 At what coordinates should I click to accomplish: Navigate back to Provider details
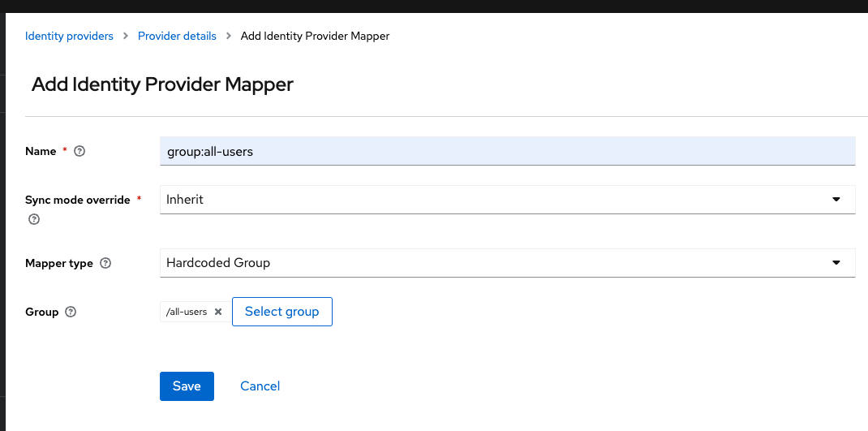(x=177, y=36)
